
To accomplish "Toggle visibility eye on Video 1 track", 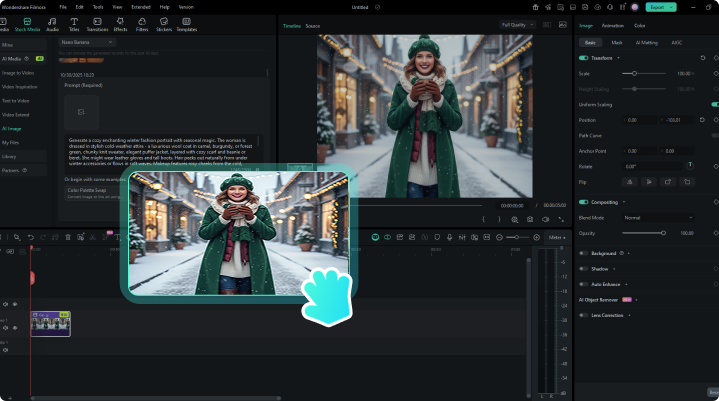I will tap(15, 328).
